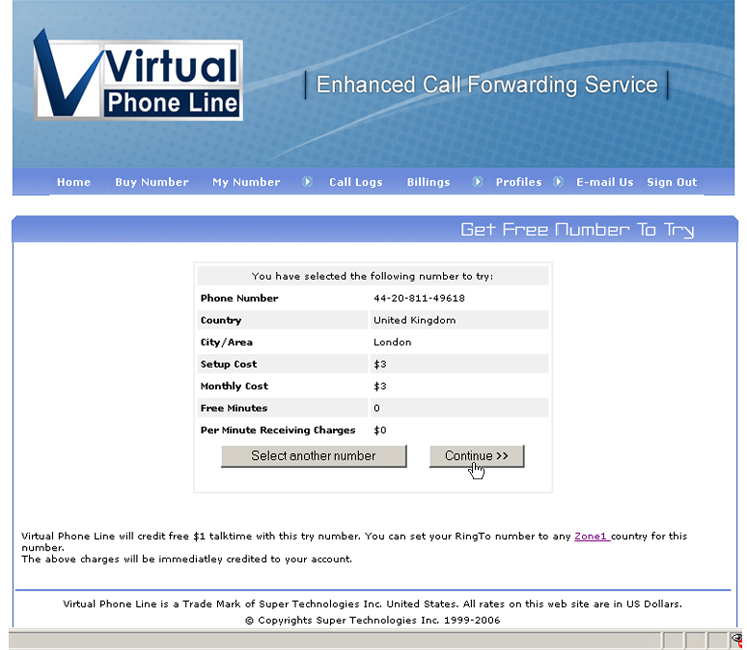Expand the arrow next to My Number
This screenshot has height=650, width=747.
coord(307,182)
